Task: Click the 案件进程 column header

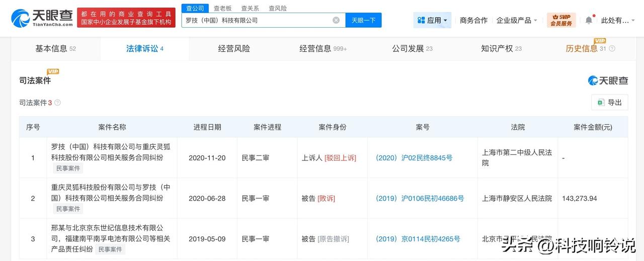Action: (267, 127)
